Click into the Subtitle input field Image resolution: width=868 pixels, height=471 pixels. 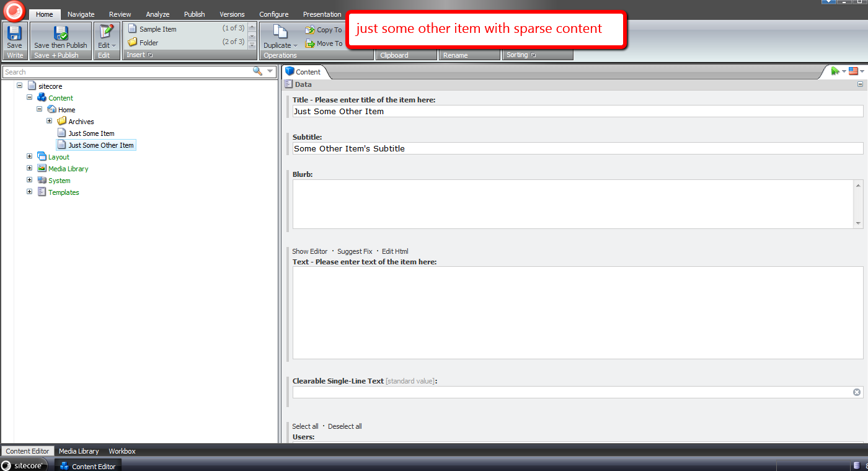pyautogui.click(x=577, y=148)
